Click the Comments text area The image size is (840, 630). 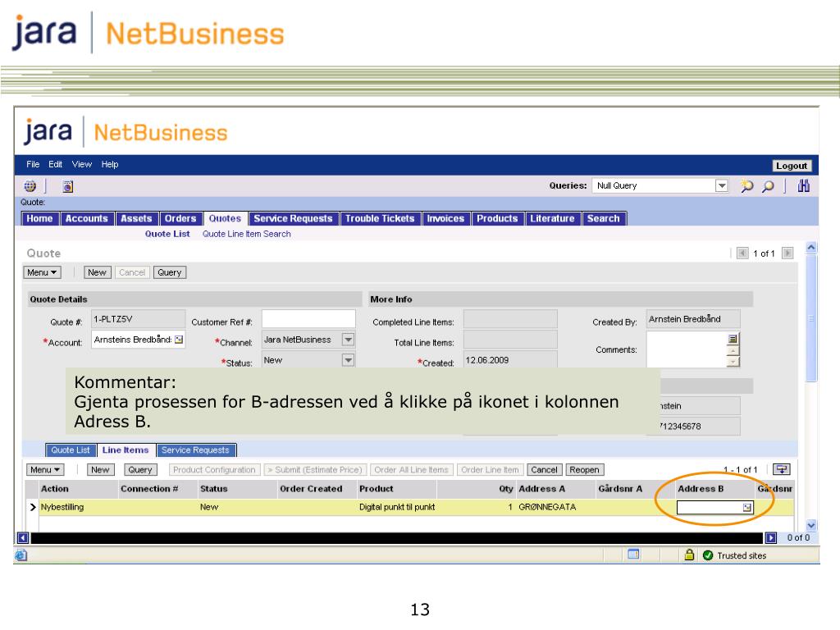[x=687, y=349]
